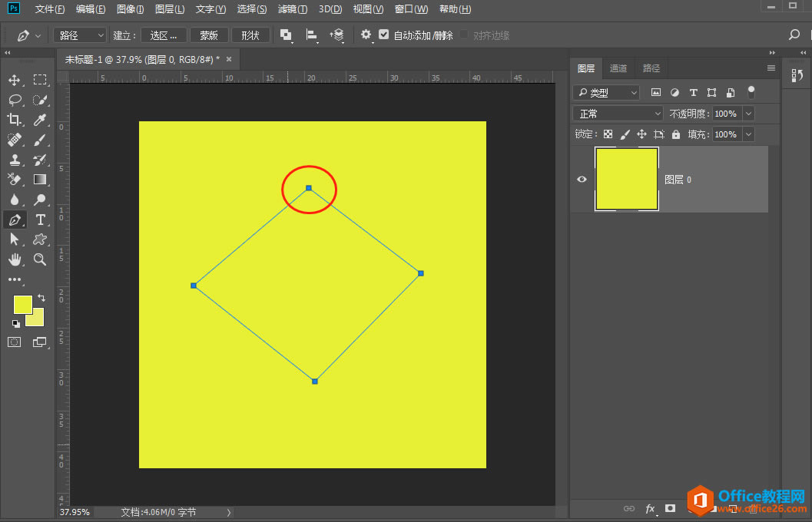Select the Zoom tool
812x522 pixels.
click(x=40, y=259)
